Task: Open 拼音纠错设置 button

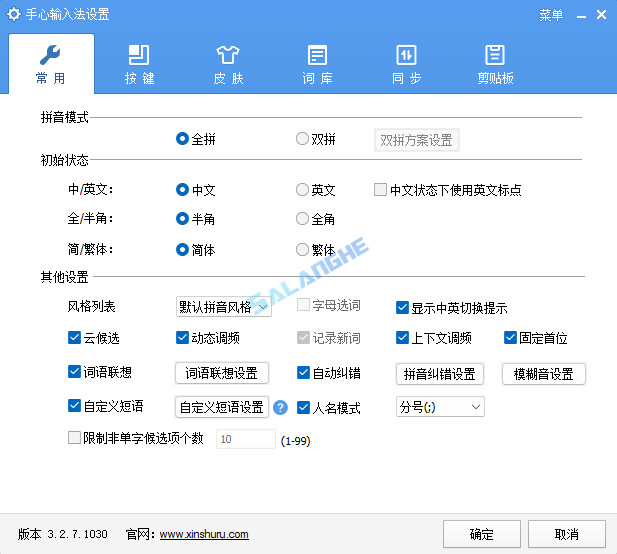Action: (x=440, y=374)
